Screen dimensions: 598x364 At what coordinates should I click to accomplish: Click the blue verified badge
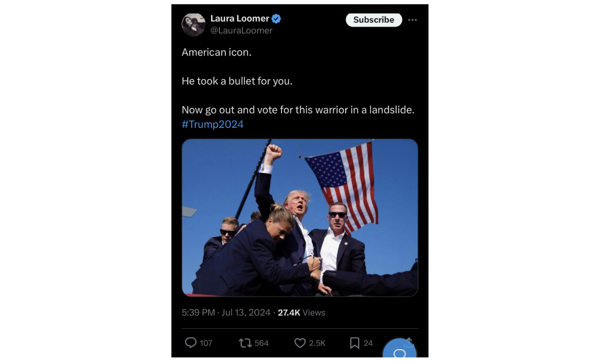pos(276,19)
